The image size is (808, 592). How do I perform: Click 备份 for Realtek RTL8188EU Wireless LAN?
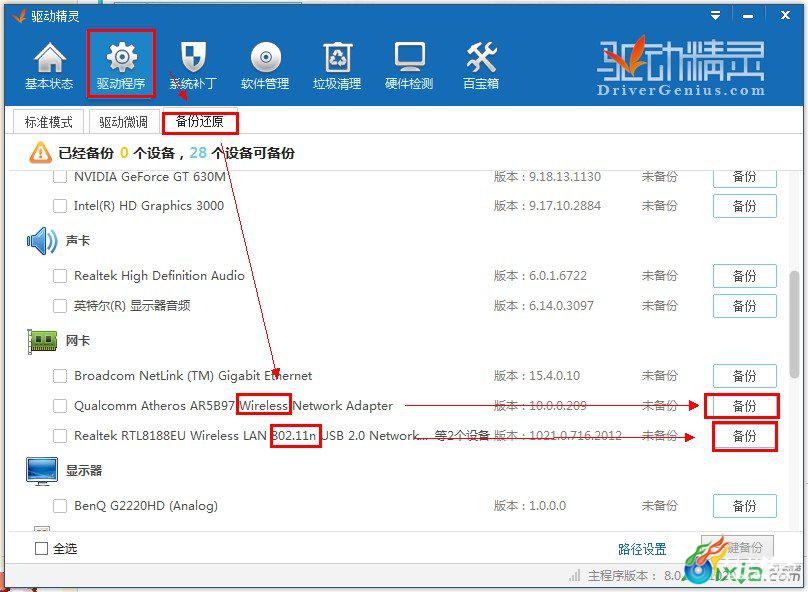[745, 436]
